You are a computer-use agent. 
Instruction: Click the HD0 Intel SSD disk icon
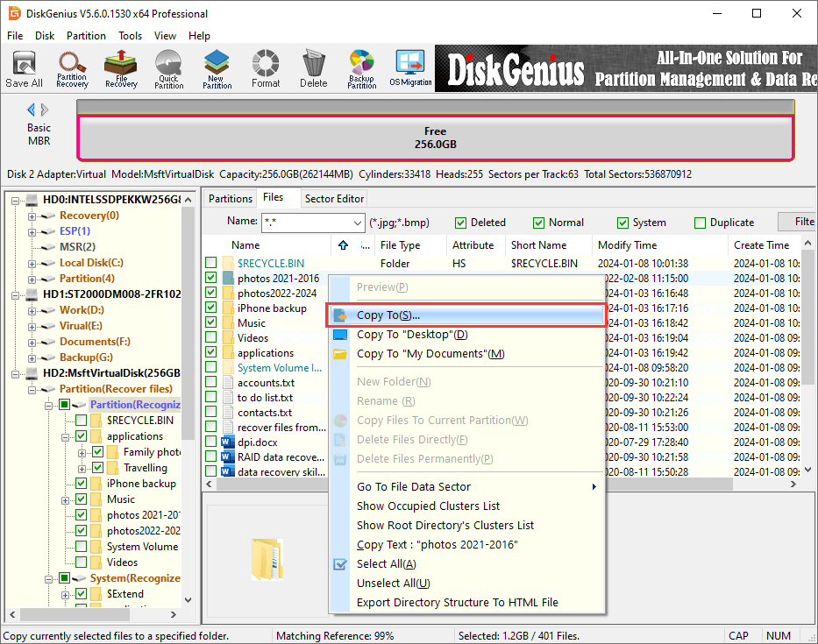click(x=32, y=200)
